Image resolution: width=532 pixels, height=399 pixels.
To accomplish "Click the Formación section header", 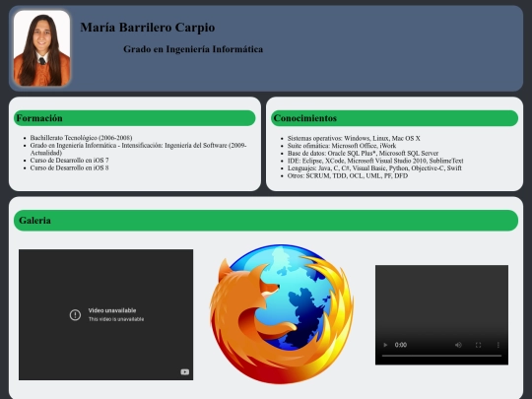I will [x=134, y=118].
